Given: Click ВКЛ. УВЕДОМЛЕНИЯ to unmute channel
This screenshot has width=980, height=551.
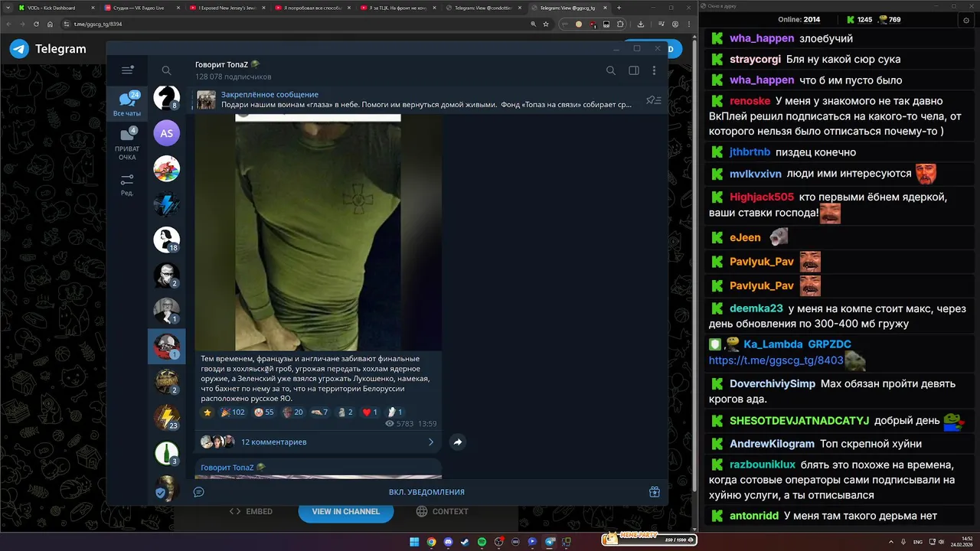Looking at the screenshot, I should point(426,492).
